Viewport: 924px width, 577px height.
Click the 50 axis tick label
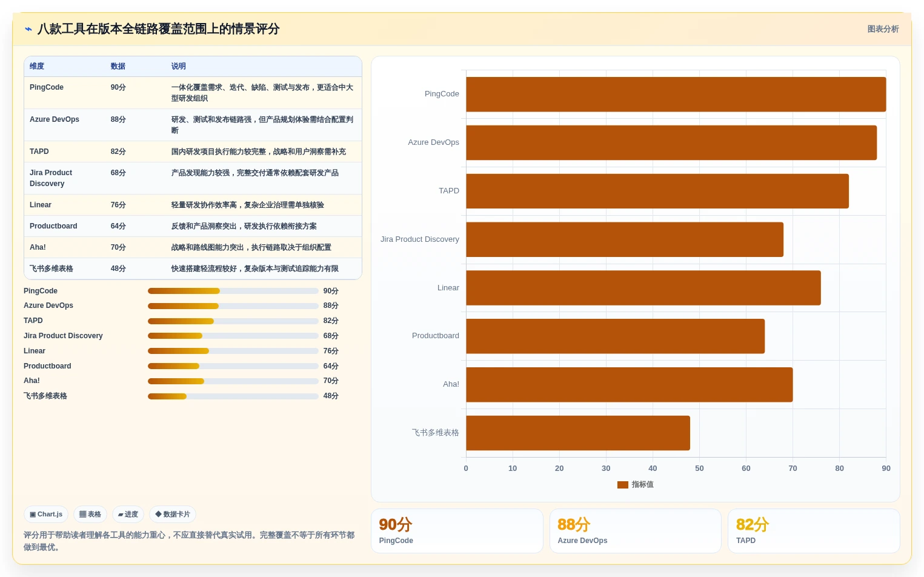pyautogui.click(x=699, y=469)
